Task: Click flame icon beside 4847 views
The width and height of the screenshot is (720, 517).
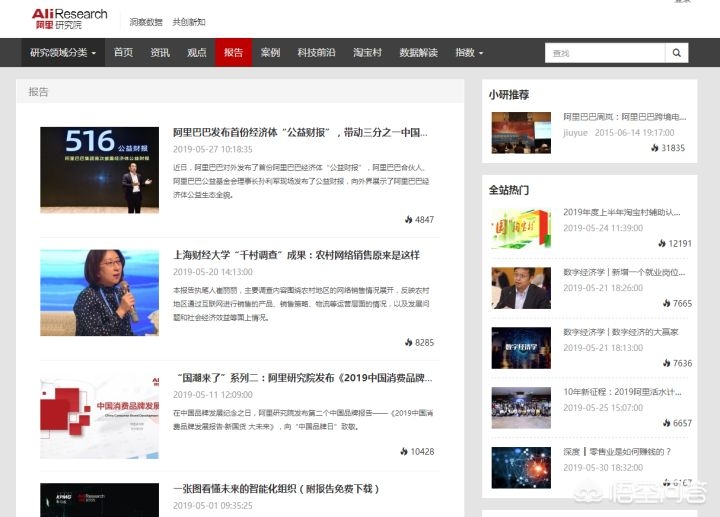Action: (409, 219)
